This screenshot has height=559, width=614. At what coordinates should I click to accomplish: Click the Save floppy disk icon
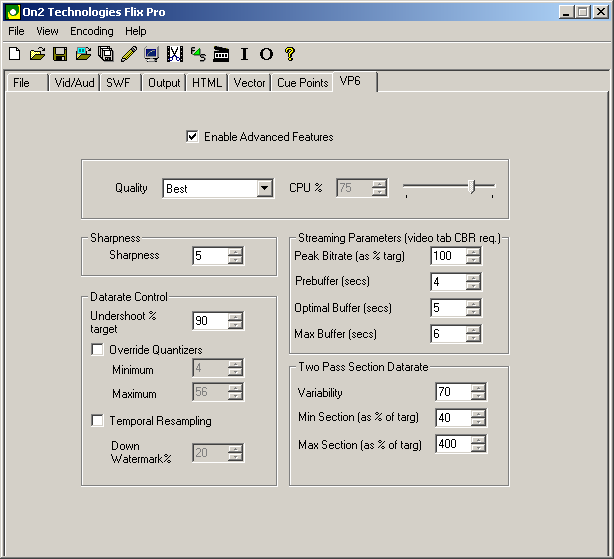pos(60,54)
